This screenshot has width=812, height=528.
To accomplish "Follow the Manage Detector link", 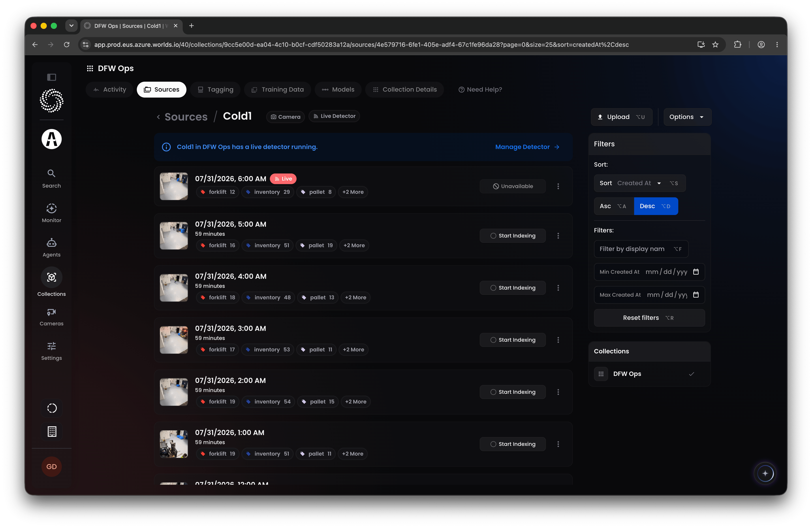I will 527,147.
